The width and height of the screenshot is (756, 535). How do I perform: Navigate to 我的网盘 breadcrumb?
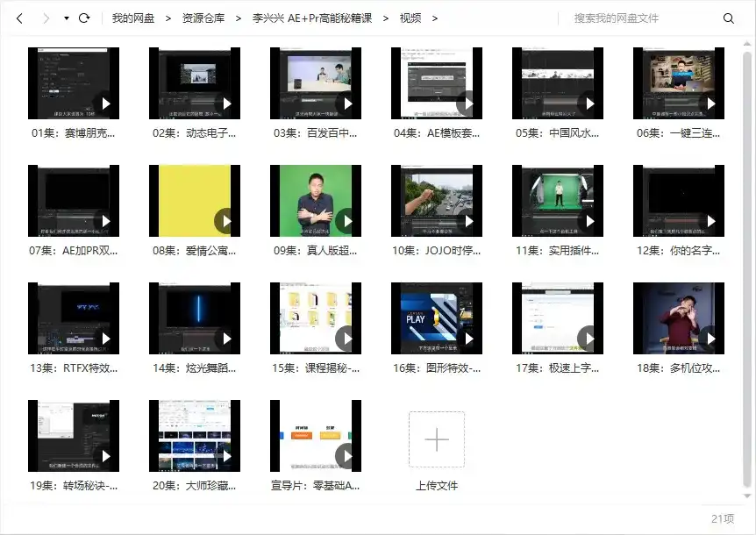[132, 17]
